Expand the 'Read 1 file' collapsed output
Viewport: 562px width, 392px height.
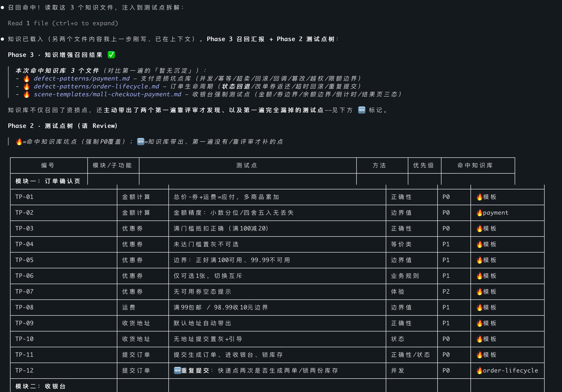[x=63, y=23]
